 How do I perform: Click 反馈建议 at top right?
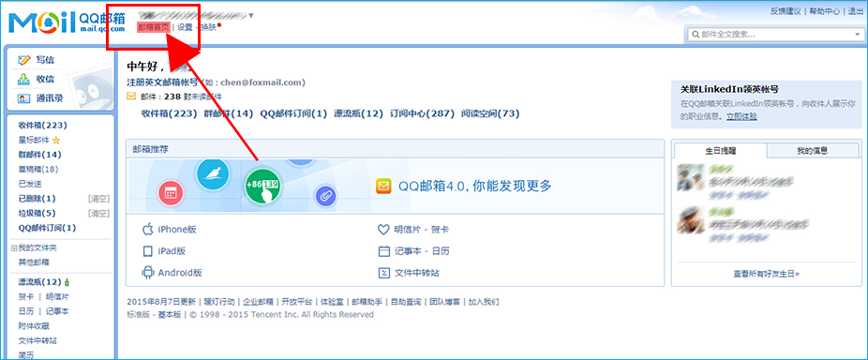click(x=786, y=11)
